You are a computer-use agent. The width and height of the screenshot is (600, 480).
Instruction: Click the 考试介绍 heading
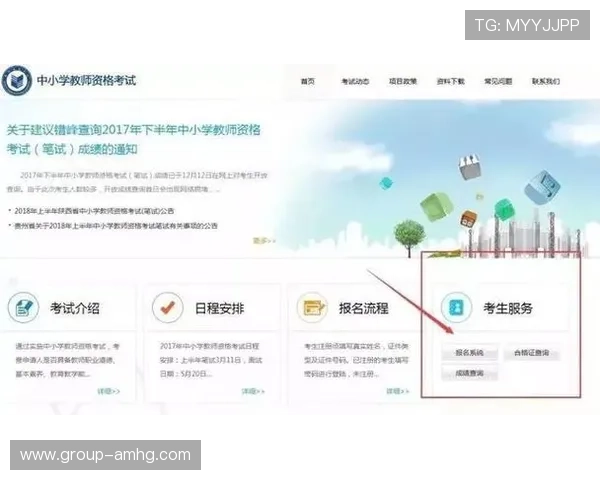(x=75, y=308)
